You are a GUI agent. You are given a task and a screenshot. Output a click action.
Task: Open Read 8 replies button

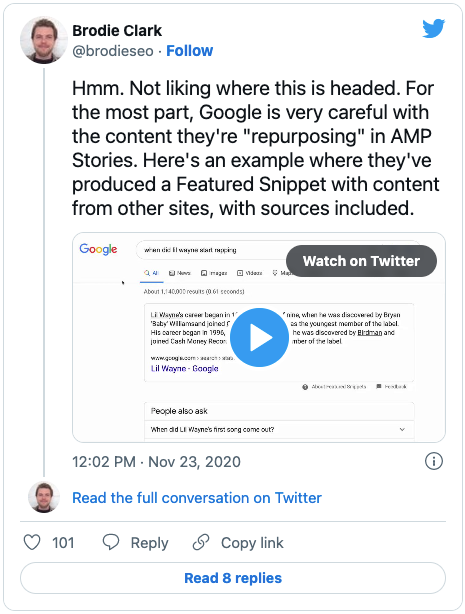[x=233, y=578]
